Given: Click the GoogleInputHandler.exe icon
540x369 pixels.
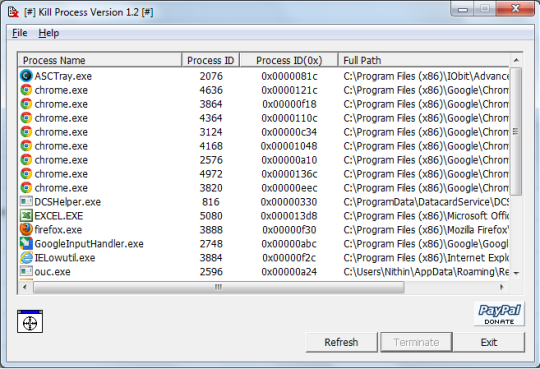Looking at the screenshot, I should [x=26, y=244].
